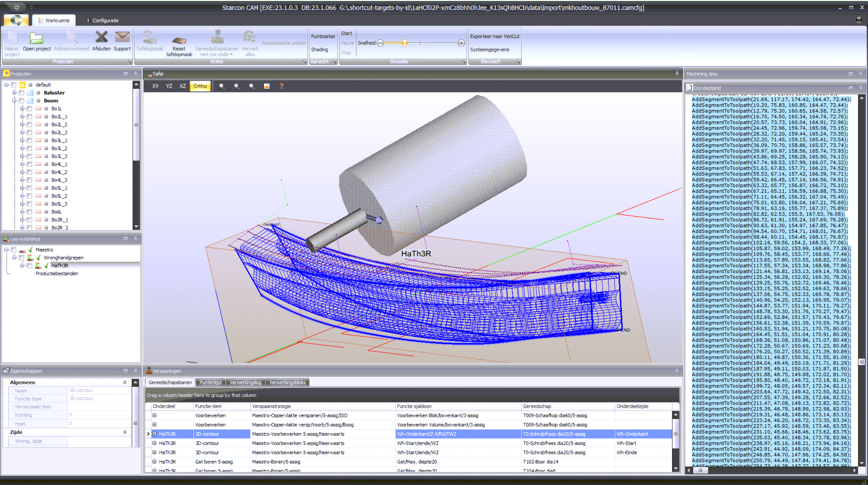The width and height of the screenshot is (868, 485).
Task: Switch to the Verwerkingslog tab
Action: (245, 382)
